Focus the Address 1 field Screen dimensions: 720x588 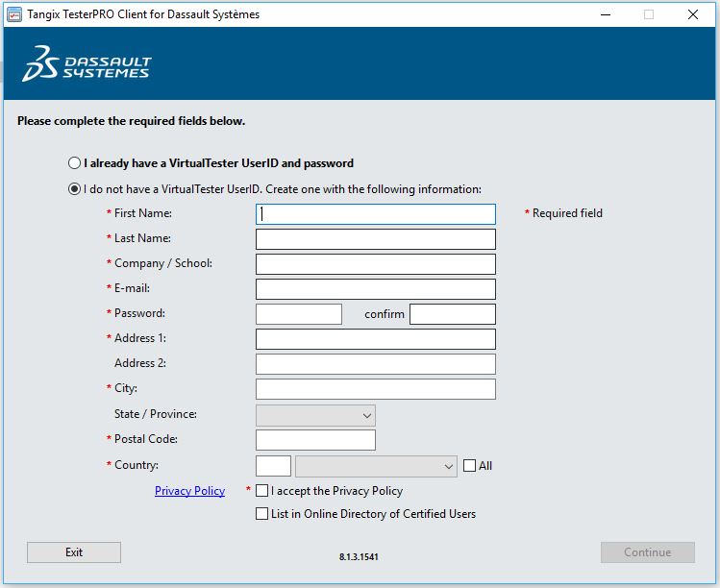[x=376, y=339]
